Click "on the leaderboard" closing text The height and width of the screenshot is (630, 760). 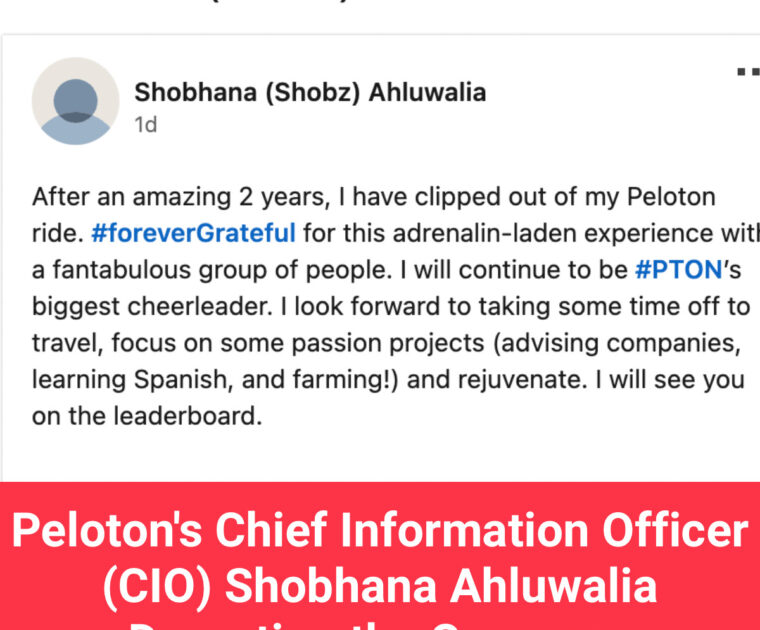147,416
